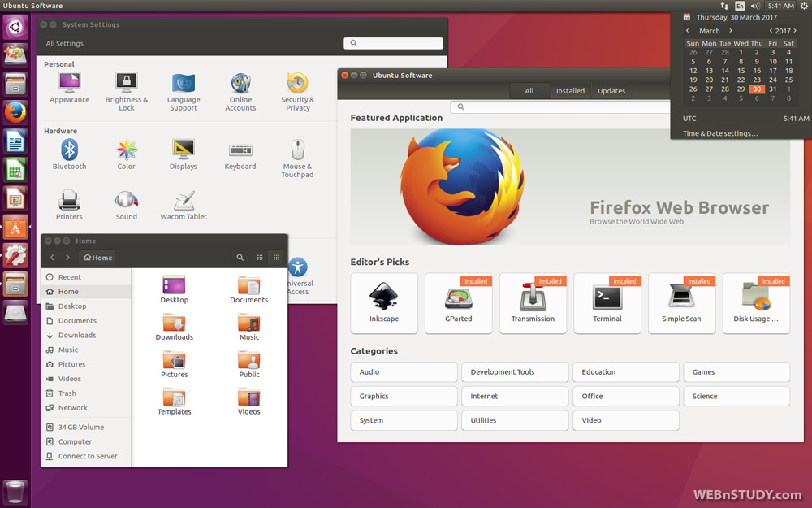Open the Downloads folder icon in Home window
812x508 pixels.
[x=174, y=327]
